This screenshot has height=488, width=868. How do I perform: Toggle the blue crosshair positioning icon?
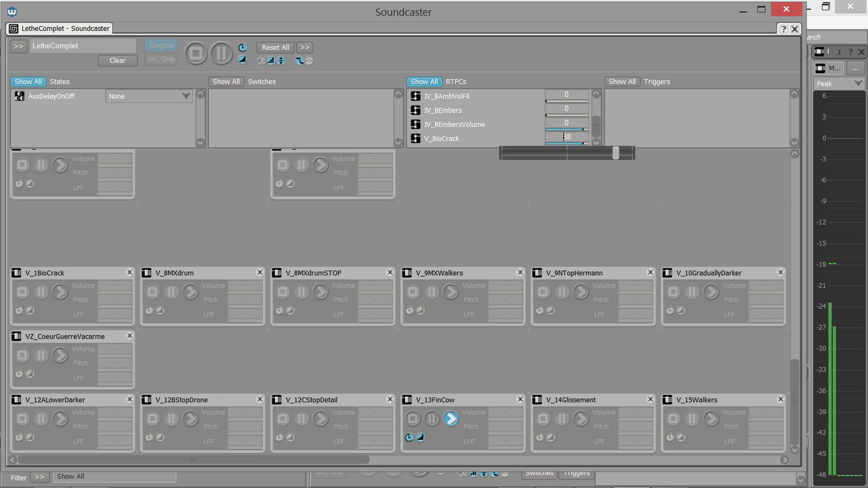[x=281, y=60]
